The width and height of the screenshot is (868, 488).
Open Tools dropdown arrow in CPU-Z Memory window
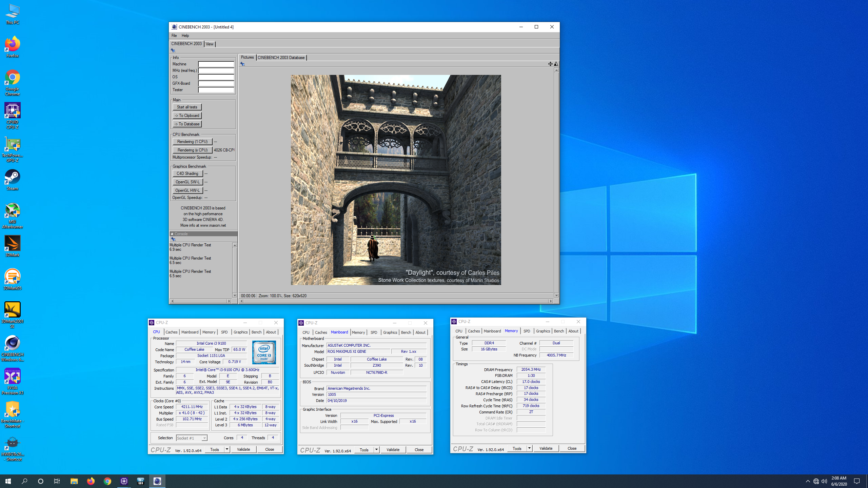point(529,448)
